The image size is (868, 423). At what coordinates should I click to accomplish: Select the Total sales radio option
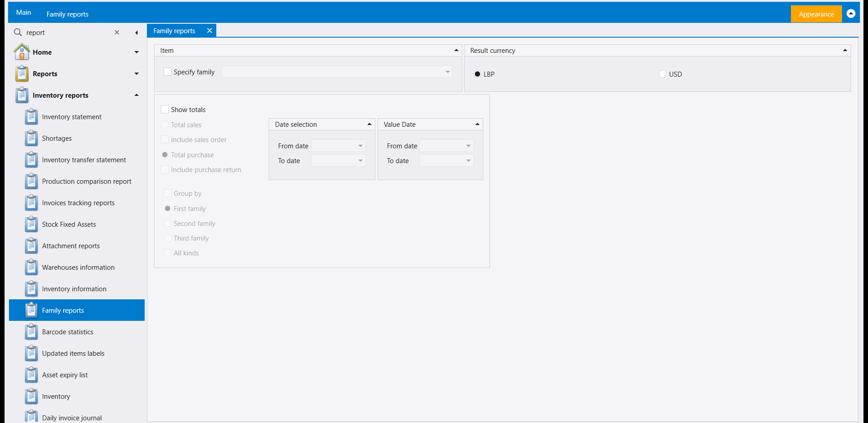tap(165, 125)
